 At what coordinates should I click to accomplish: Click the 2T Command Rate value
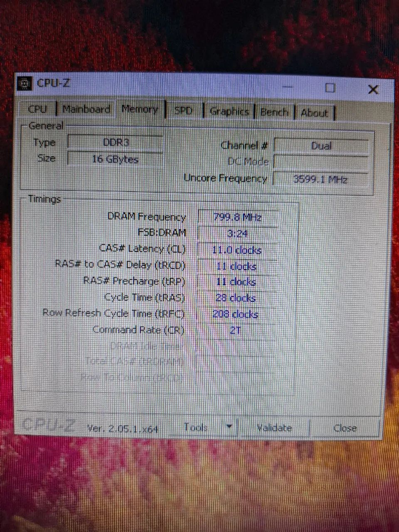(x=235, y=330)
